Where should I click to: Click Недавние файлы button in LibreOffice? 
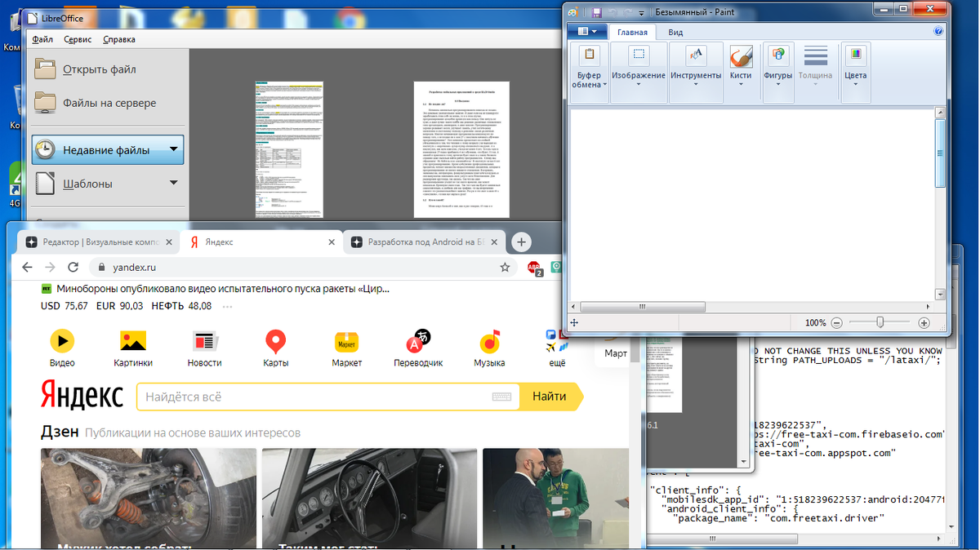[108, 150]
